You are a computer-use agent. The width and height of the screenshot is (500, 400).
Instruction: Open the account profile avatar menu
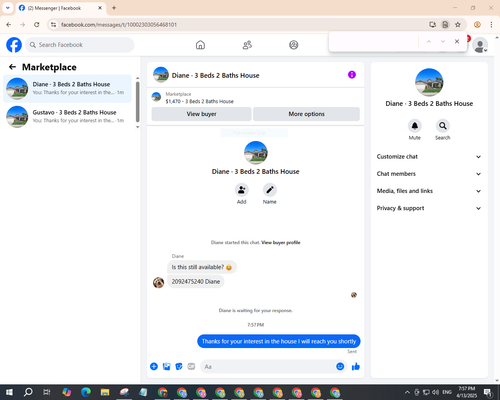(x=480, y=46)
